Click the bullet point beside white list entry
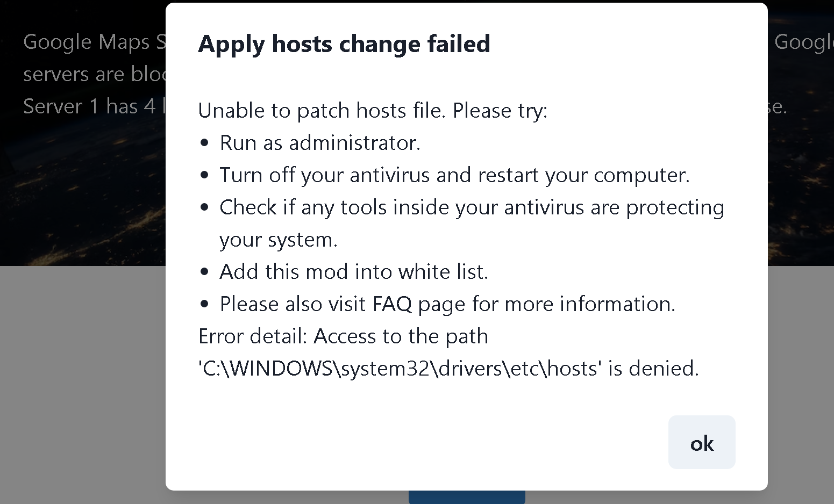 point(204,271)
